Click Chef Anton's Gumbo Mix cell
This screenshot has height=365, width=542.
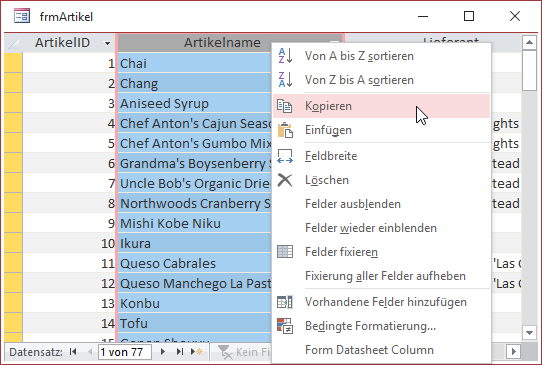pyautogui.click(x=195, y=143)
